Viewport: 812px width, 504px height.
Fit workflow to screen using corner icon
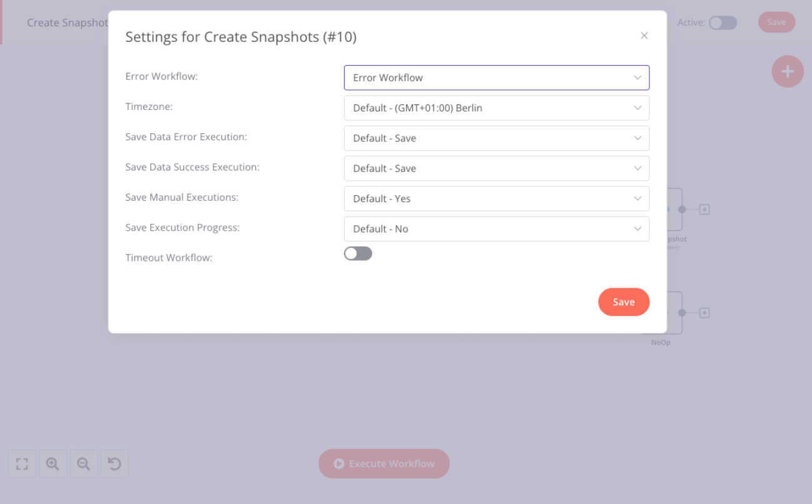(22, 463)
